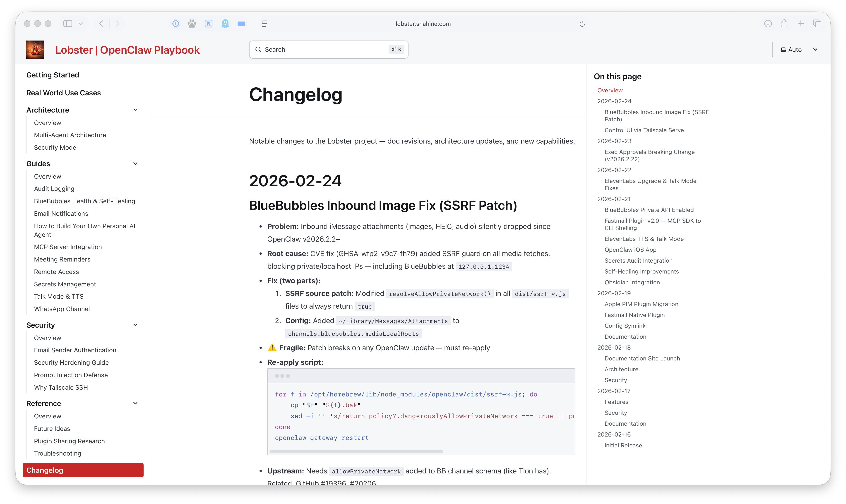Click the Safari Reader view icon

tap(264, 24)
